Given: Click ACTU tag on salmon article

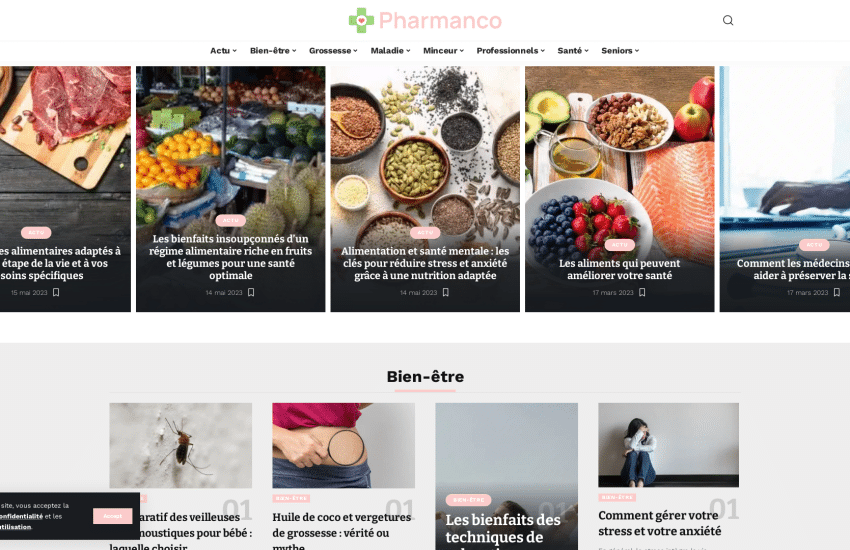Looking at the screenshot, I should (620, 245).
